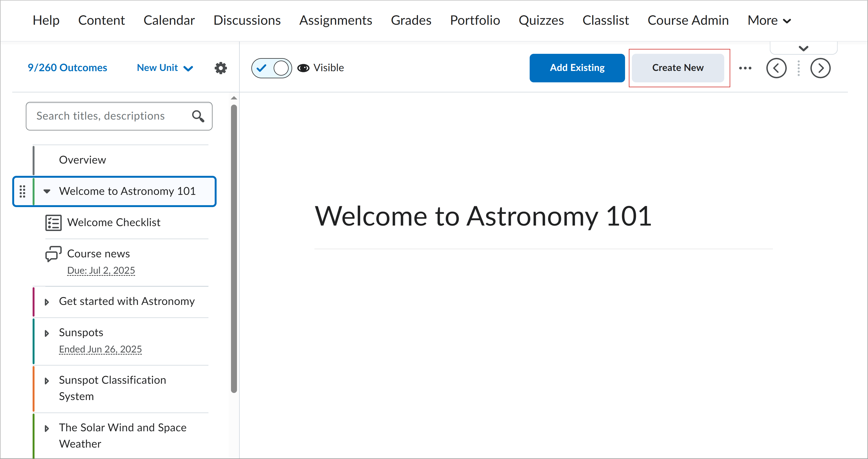Expand Get started with Astronomy unit
The height and width of the screenshot is (459, 868).
pos(47,302)
